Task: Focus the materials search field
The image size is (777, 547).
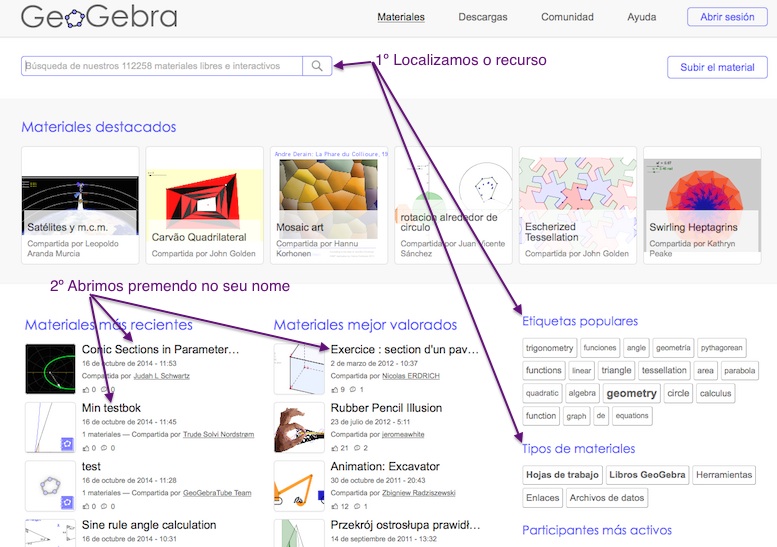Action: point(162,66)
